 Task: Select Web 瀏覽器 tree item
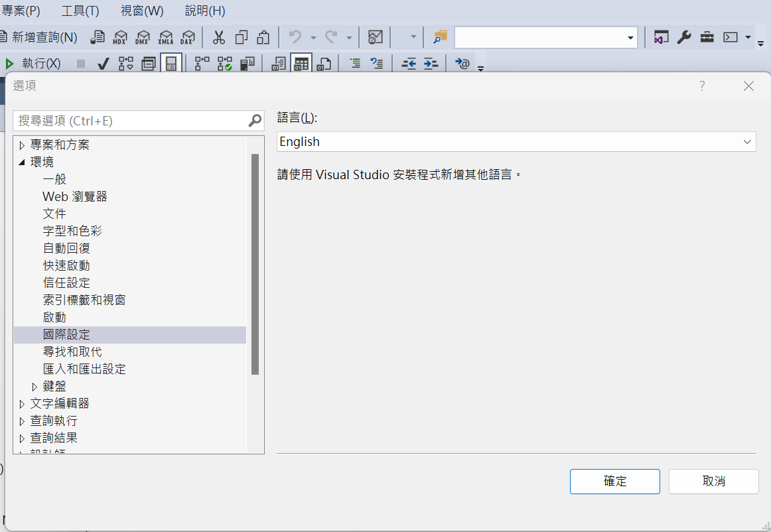[75, 196]
